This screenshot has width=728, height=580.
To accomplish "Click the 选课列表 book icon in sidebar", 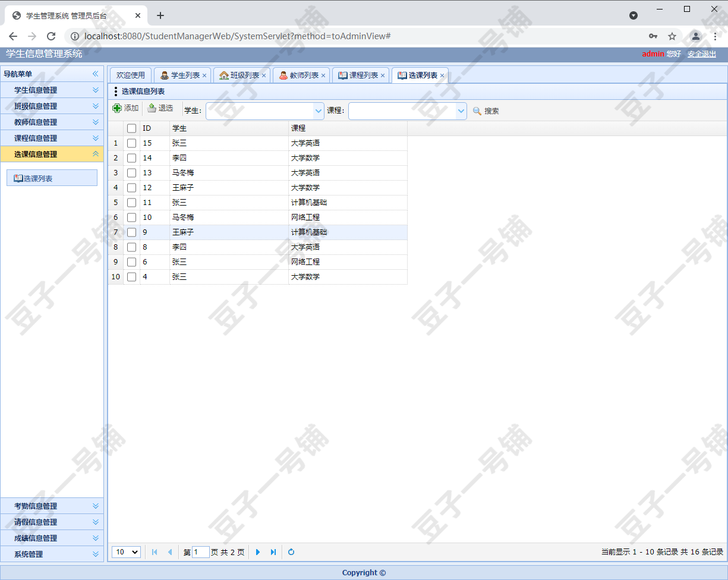I will tap(18, 178).
